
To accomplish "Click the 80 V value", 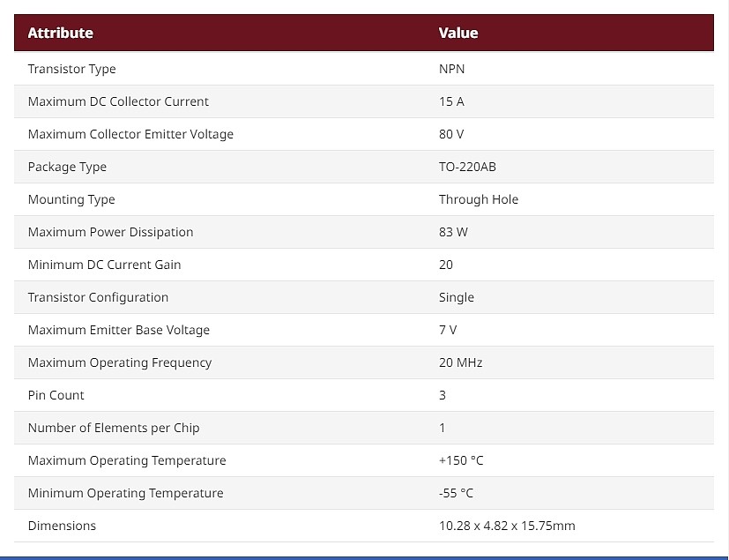I will [x=451, y=134].
